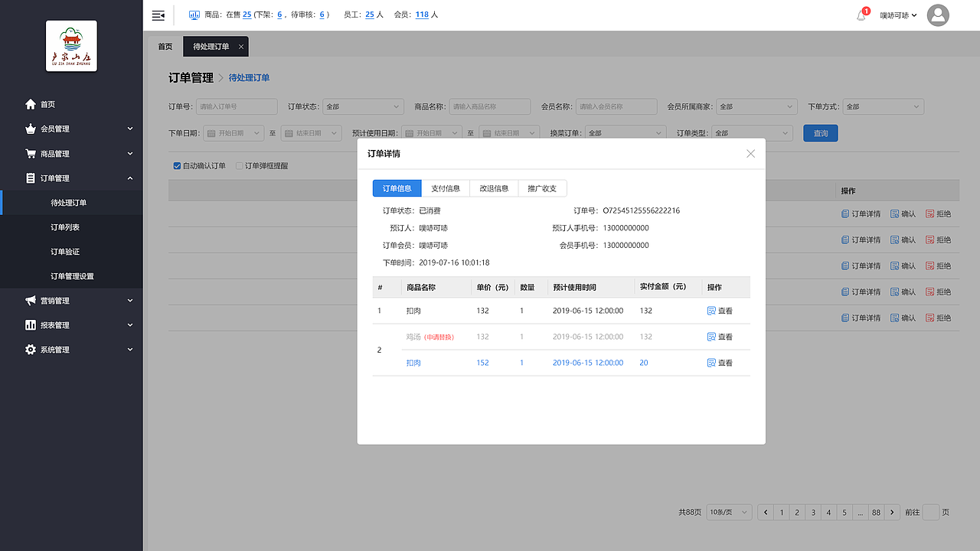Open 订单验证 in the sidebar
Viewport: 980px width, 551px height.
pyautogui.click(x=65, y=252)
